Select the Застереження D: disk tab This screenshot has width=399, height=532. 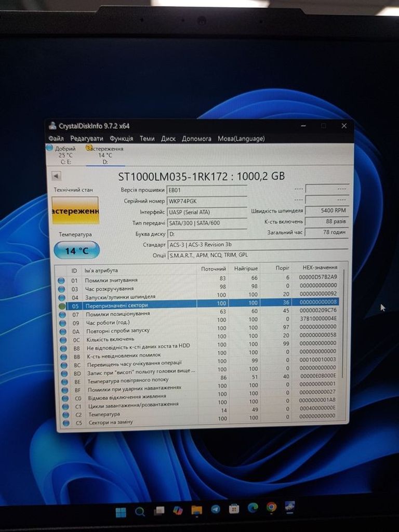pyautogui.click(x=105, y=155)
